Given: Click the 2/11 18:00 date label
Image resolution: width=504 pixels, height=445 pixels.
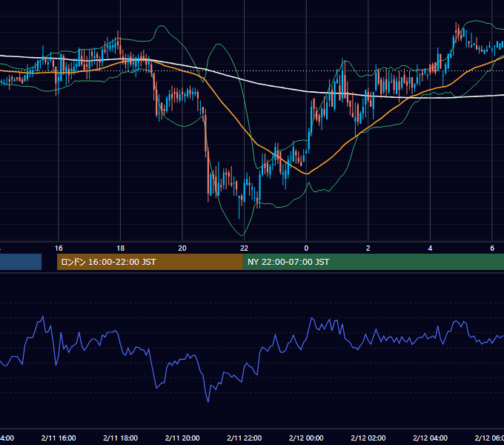Looking at the screenshot, I should point(121,438).
